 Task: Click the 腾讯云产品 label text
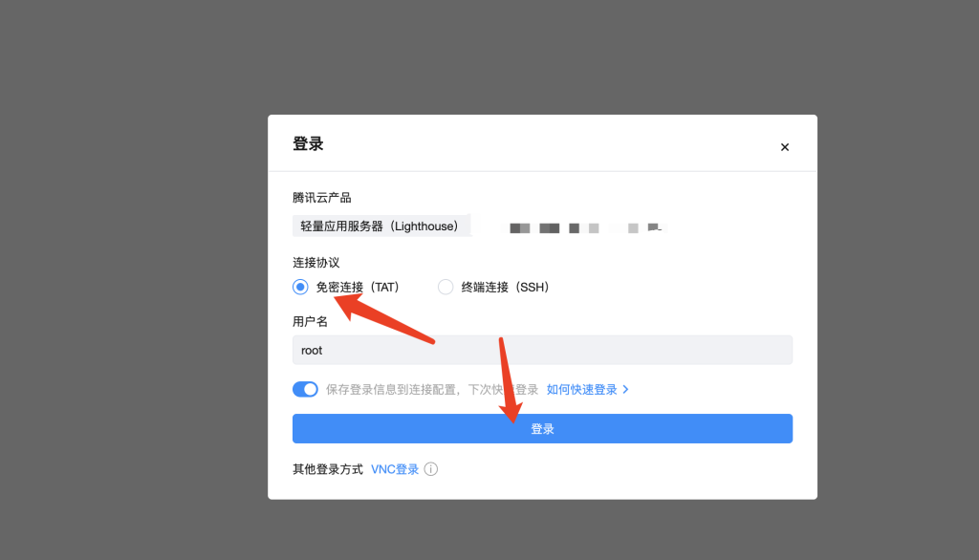pyautogui.click(x=321, y=198)
